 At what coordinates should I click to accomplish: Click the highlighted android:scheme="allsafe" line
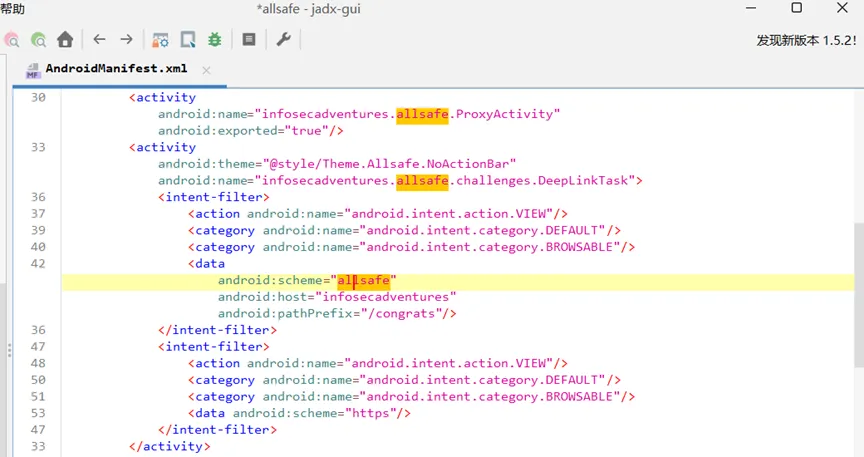pos(307,280)
